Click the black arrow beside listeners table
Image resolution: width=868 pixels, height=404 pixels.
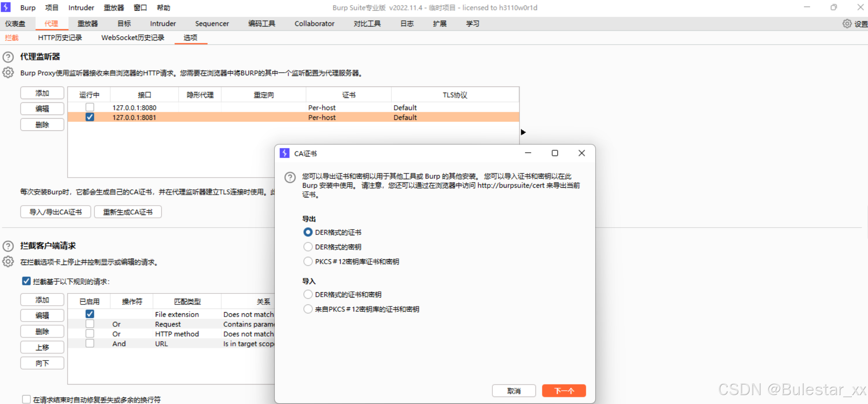(523, 132)
